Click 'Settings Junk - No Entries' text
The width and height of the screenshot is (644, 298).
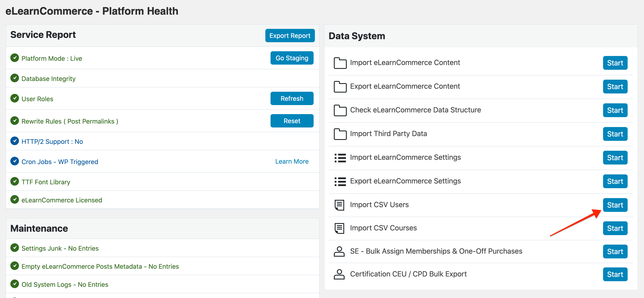pos(60,248)
